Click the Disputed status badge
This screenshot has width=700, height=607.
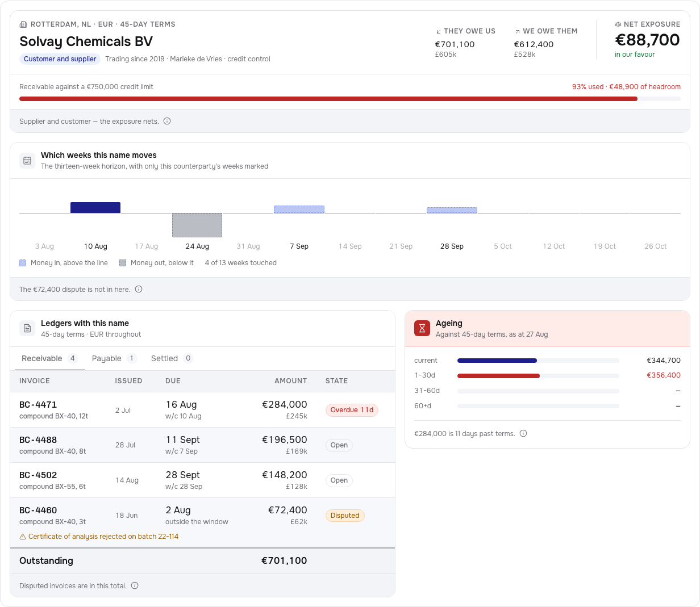pos(345,516)
